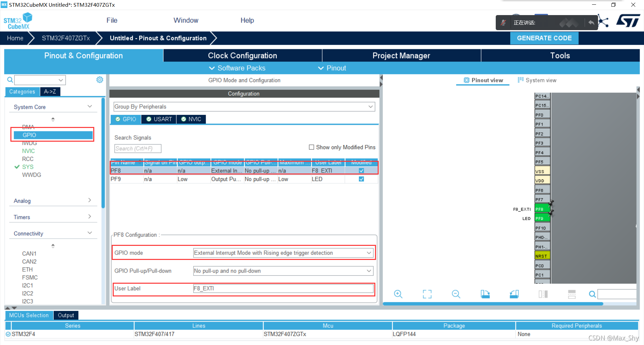This screenshot has width=644, height=345.
Task: Click the reply arrow icon in overlay
Action: coord(591,23)
